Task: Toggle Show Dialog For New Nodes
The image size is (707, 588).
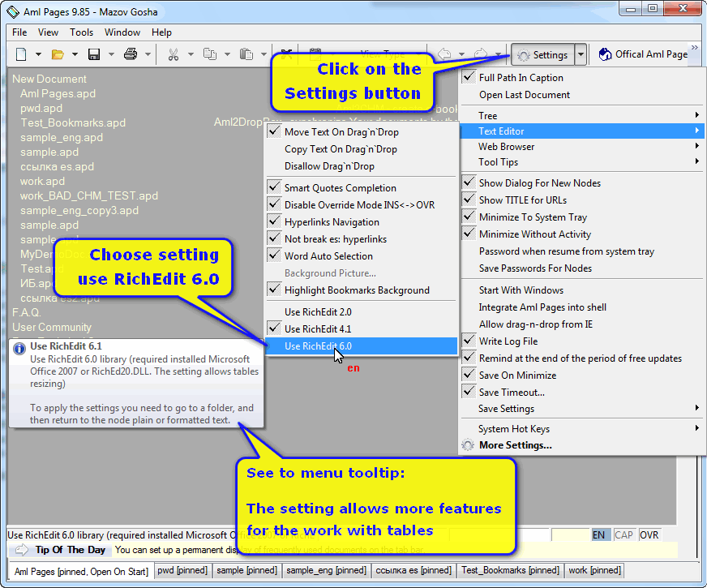Action: pyautogui.click(x=581, y=183)
